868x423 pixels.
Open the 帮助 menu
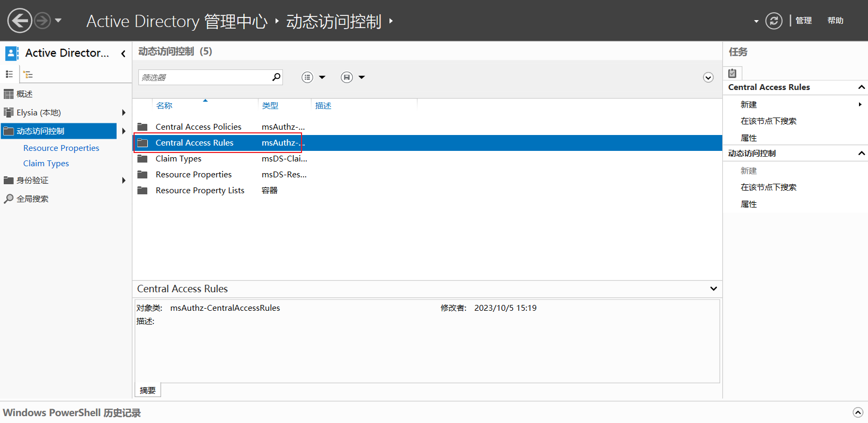835,21
